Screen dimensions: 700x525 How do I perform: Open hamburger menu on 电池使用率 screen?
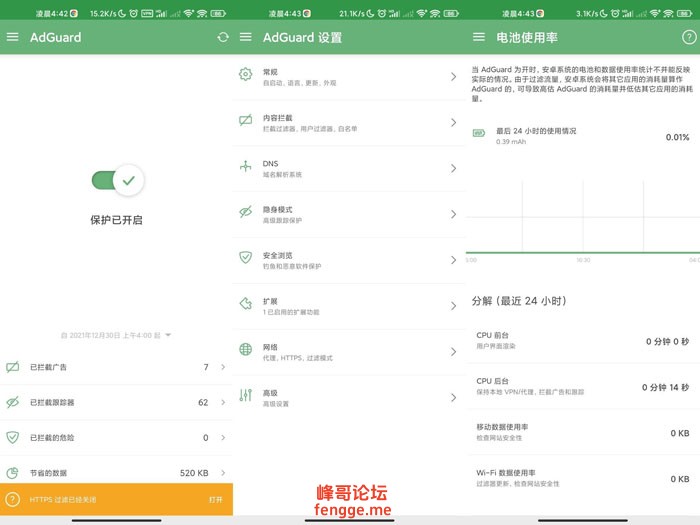(479, 37)
